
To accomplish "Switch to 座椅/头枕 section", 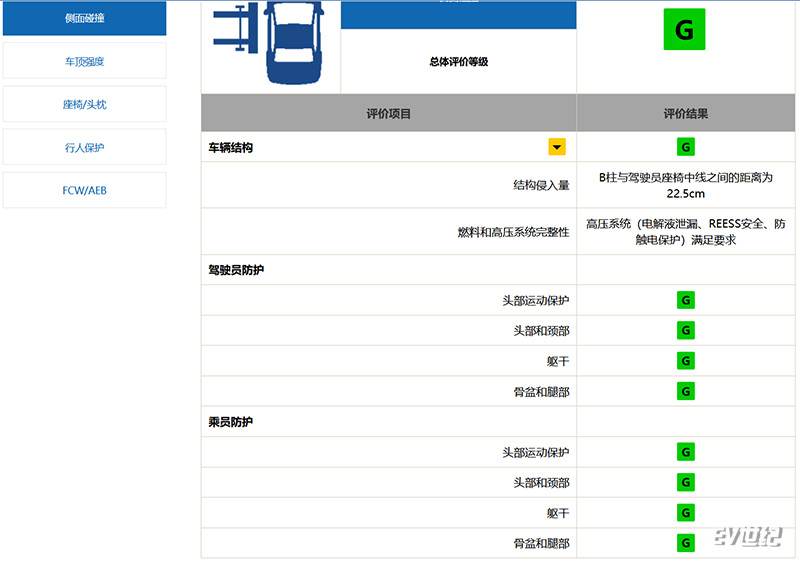I will click(x=85, y=105).
